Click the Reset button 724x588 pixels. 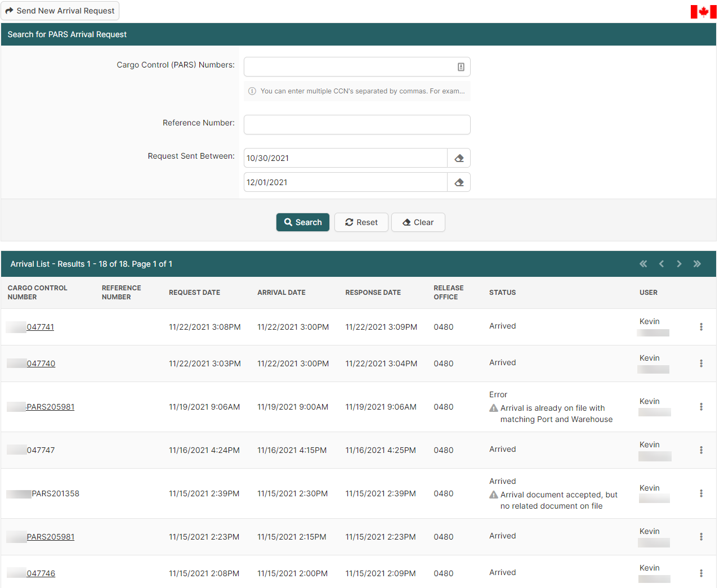[x=361, y=222]
